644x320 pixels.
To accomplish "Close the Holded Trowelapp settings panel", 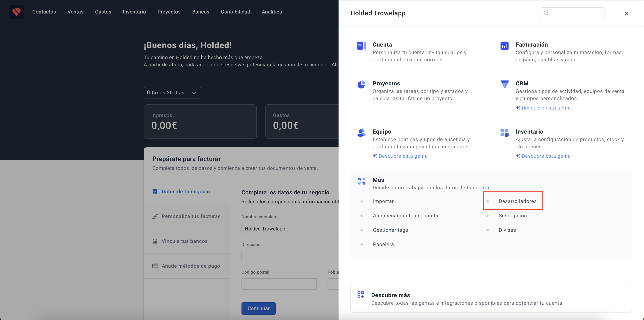I will pos(626,13).
